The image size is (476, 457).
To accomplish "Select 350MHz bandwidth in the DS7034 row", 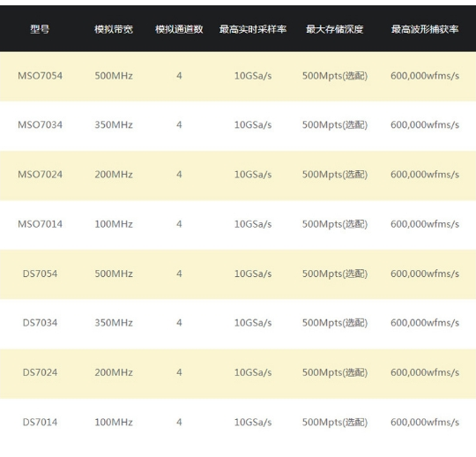I will point(114,323).
